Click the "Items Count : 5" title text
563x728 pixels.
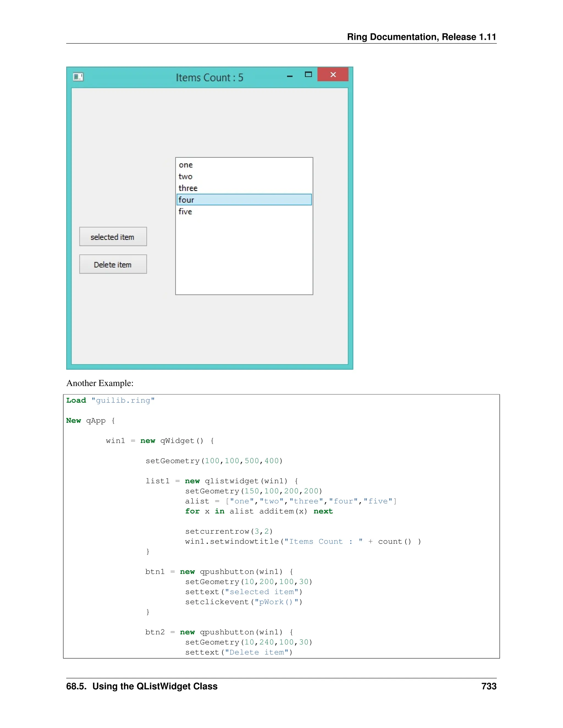coord(209,78)
